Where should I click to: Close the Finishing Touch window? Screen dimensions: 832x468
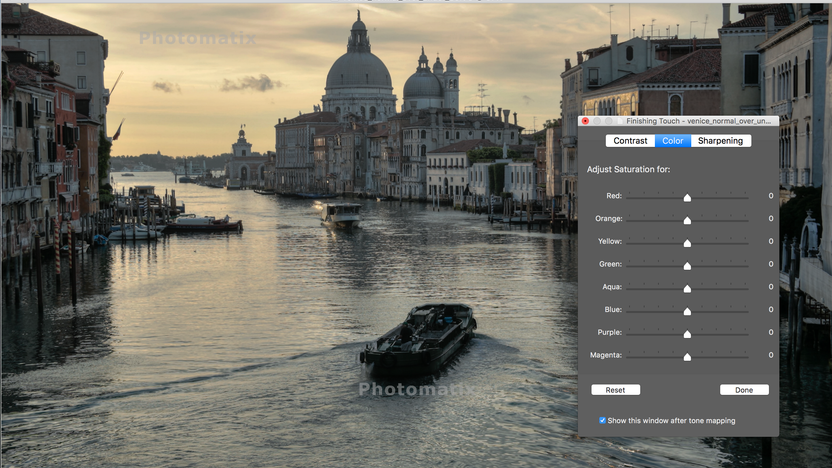585,121
